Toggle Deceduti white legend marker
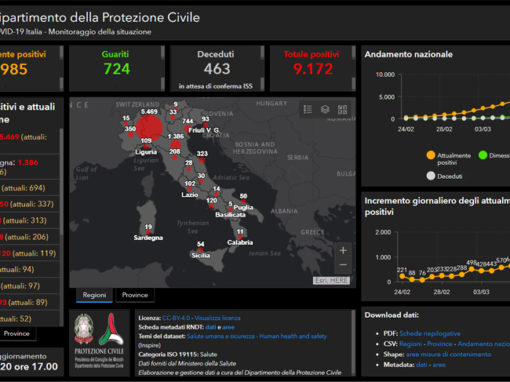The image size is (510, 382). pos(431,176)
